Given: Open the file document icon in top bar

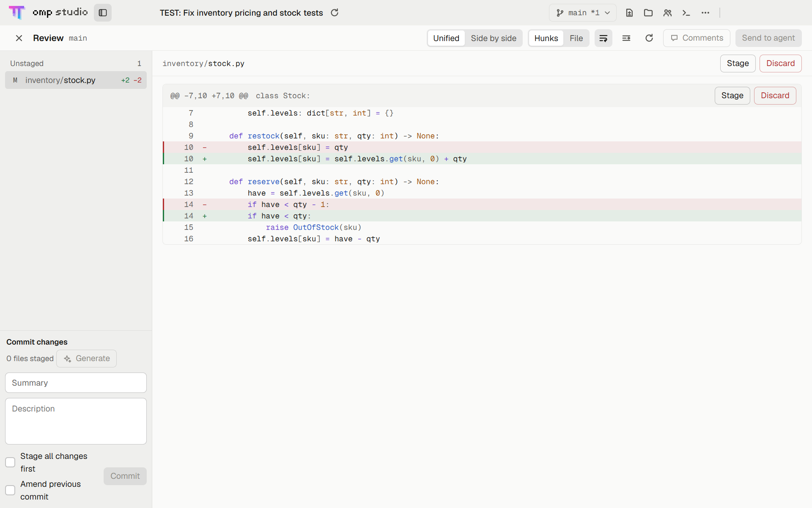Looking at the screenshot, I should [x=629, y=13].
